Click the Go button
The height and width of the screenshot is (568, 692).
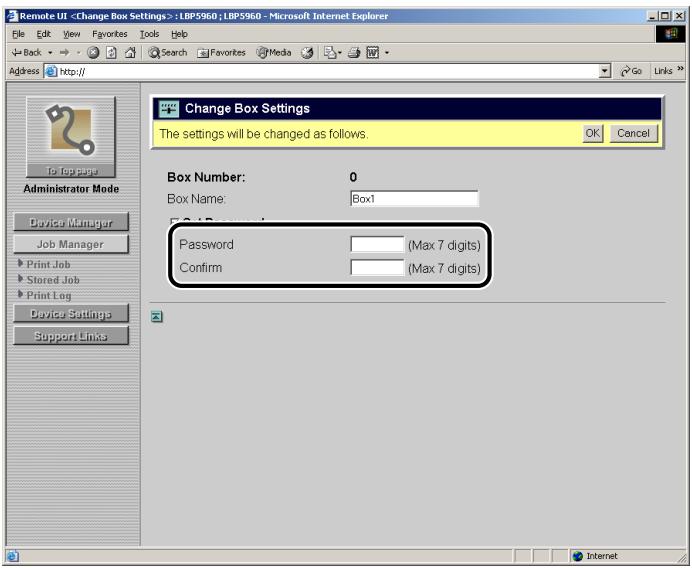click(x=631, y=71)
